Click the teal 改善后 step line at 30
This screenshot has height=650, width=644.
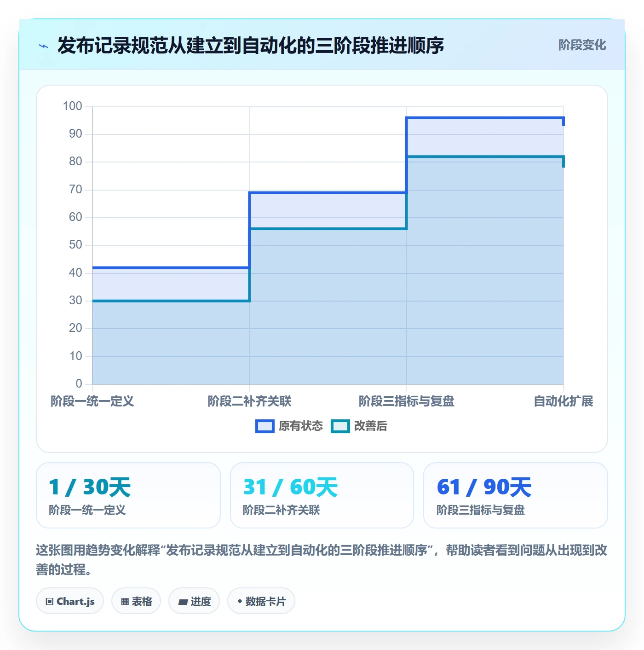point(171,301)
